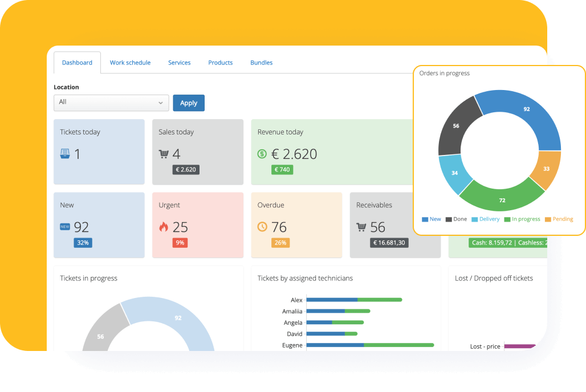Select the Bundles tab
This screenshot has width=586, height=392.
(261, 62)
